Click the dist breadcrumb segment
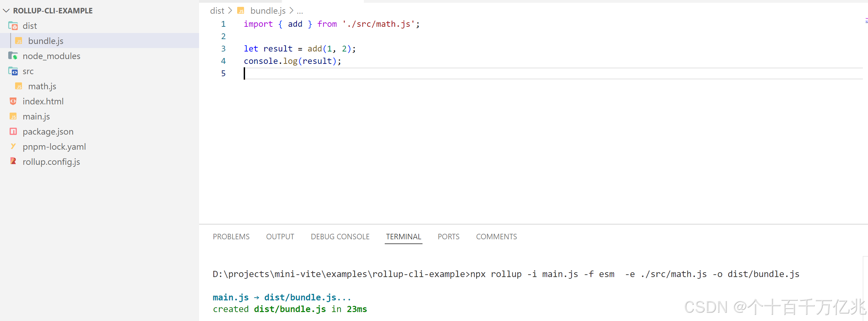 pyautogui.click(x=217, y=11)
